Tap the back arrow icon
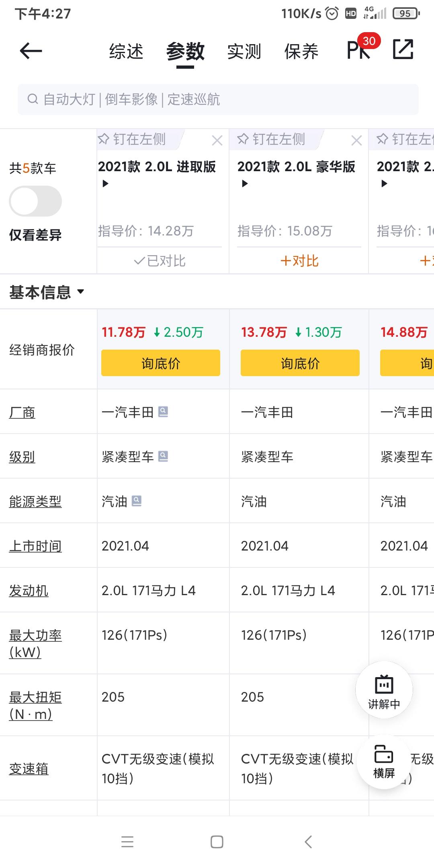The image size is (434, 868). tap(31, 51)
